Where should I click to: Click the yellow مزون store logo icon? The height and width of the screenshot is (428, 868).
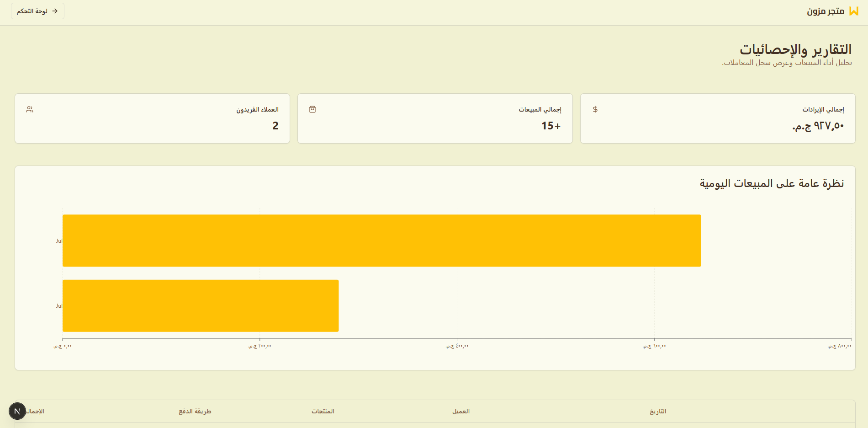[x=853, y=11]
